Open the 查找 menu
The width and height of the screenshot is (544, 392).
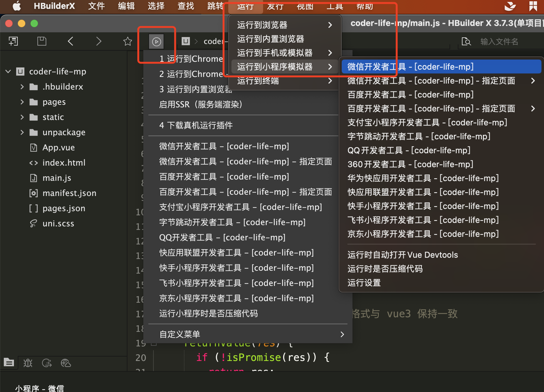(x=186, y=6)
